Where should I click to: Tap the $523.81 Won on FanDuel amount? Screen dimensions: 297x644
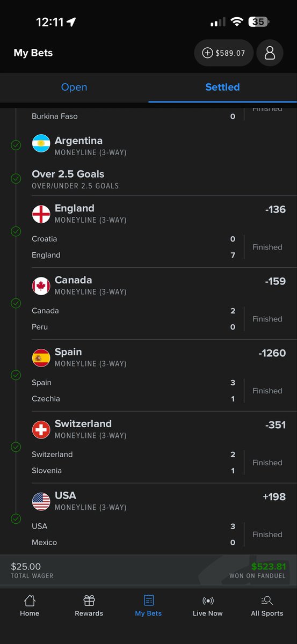pyautogui.click(x=269, y=566)
